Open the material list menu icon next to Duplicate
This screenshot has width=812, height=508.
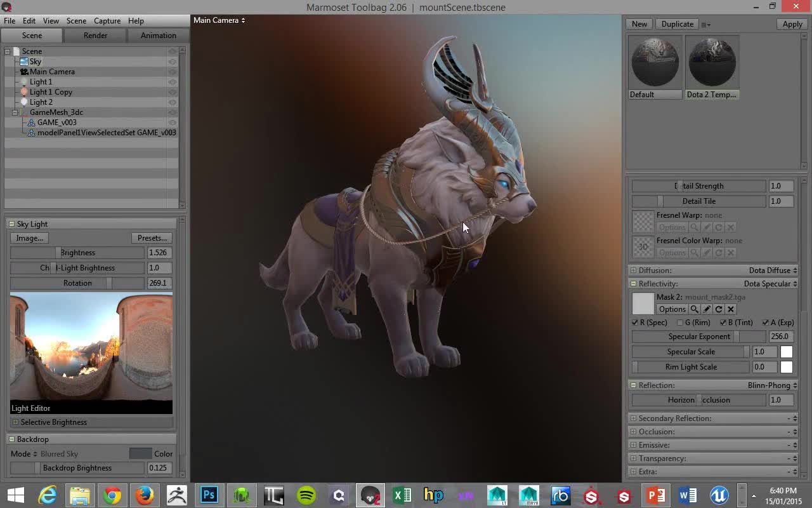(x=705, y=24)
